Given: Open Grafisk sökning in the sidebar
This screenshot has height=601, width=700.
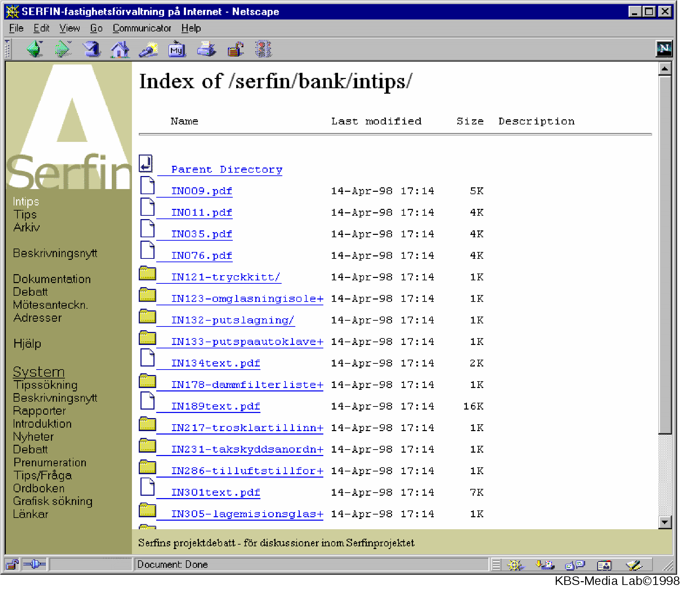Looking at the screenshot, I should [53, 502].
